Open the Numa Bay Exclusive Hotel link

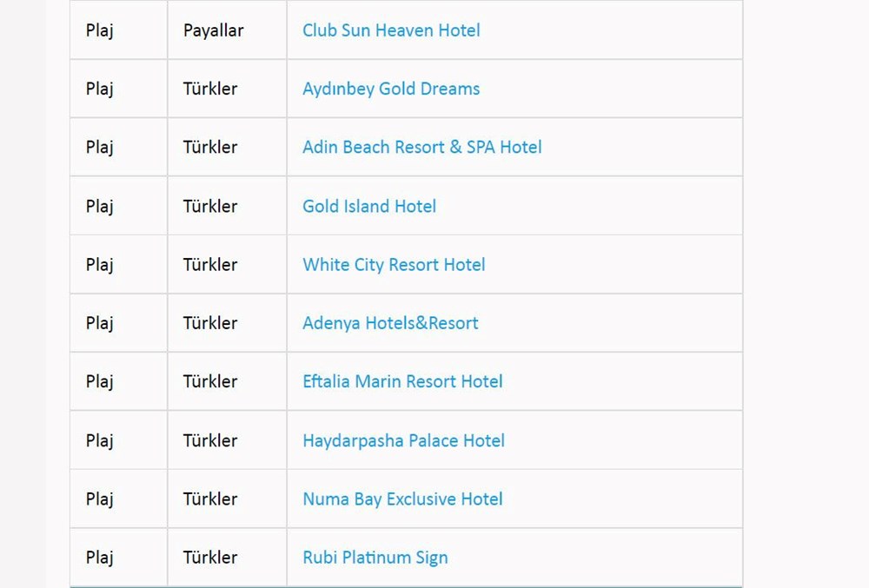[401, 499]
